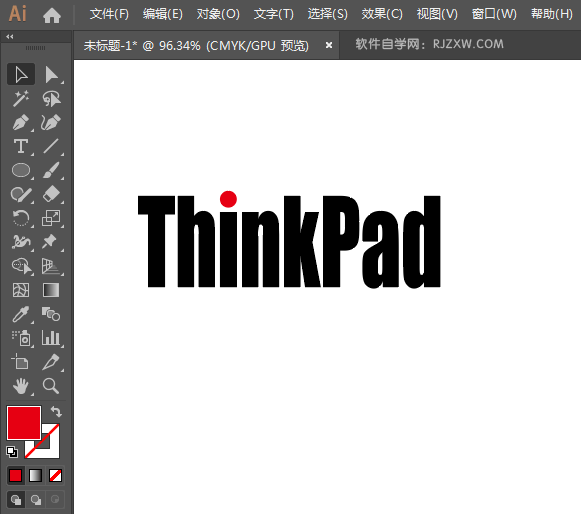Select the Pen tool

[21, 122]
